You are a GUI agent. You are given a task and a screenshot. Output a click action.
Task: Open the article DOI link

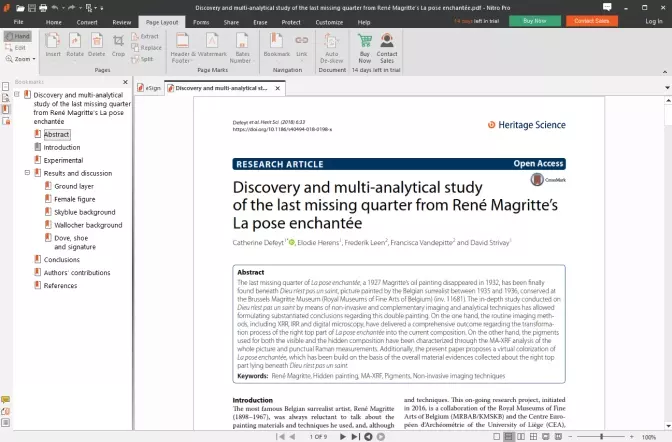coord(282,129)
